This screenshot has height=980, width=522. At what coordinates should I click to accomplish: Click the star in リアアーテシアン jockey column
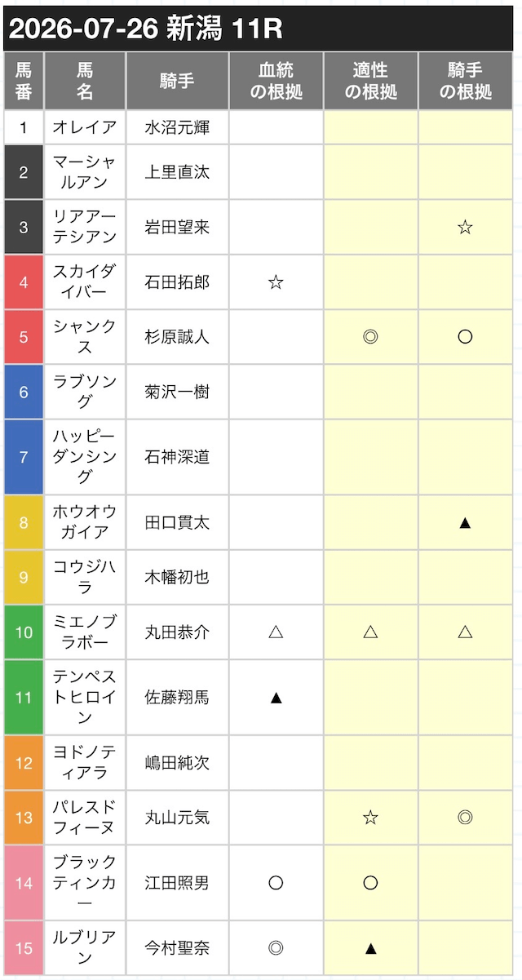point(465,228)
